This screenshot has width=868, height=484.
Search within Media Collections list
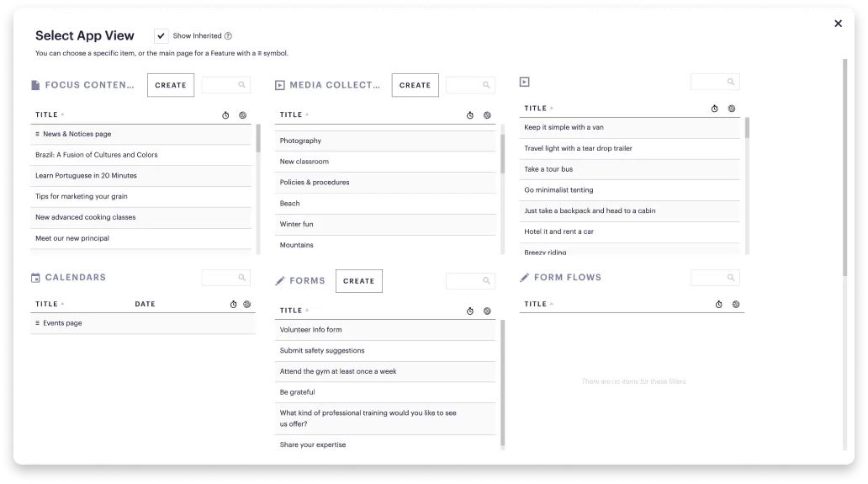pos(470,85)
